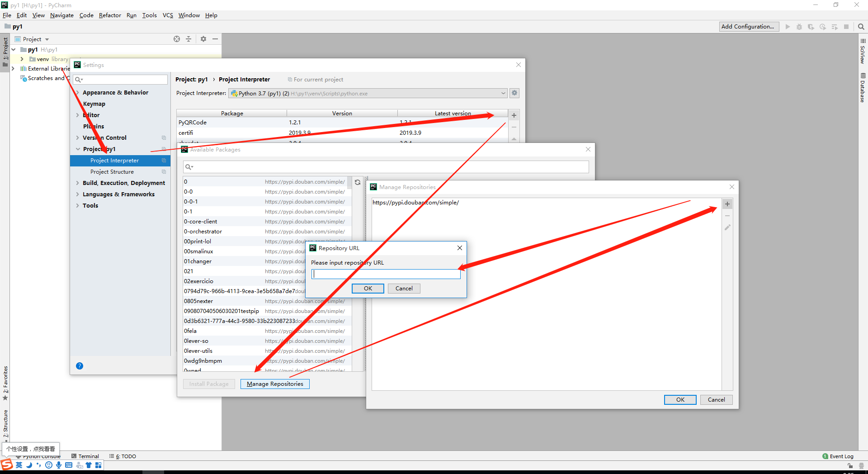Open the SciView side panel

coord(863,51)
